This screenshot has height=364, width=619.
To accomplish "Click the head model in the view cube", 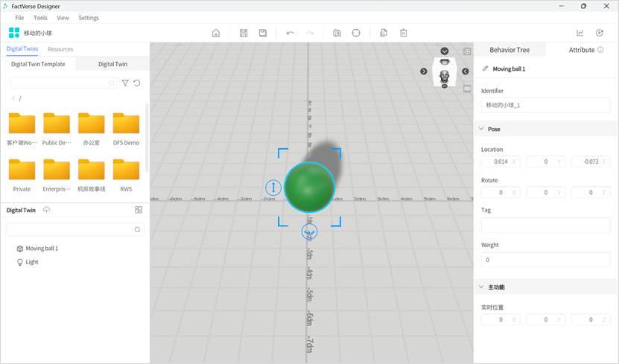I will [x=445, y=77].
